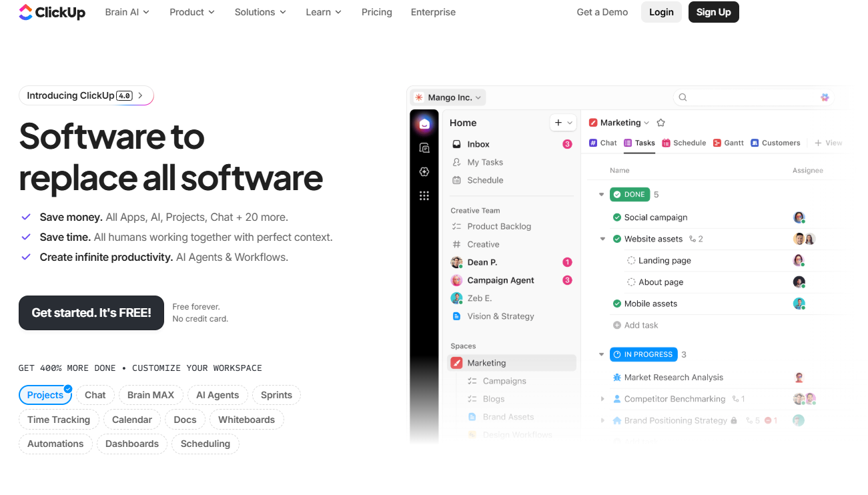Screen dimensions: 868x495
Task: Expand the Competitor Benchmarking subtasks arrow
Action: pos(602,399)
